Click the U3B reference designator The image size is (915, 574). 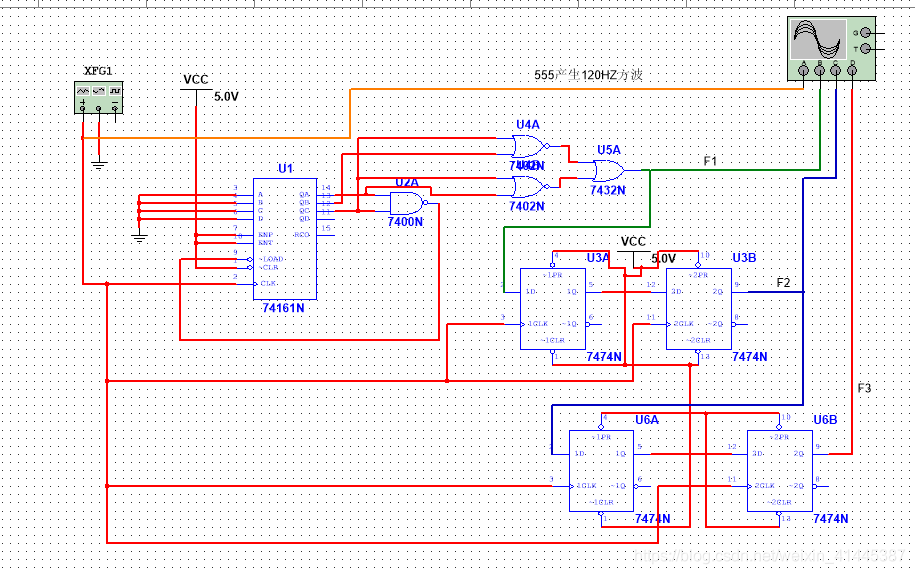(x=744, y=257)
